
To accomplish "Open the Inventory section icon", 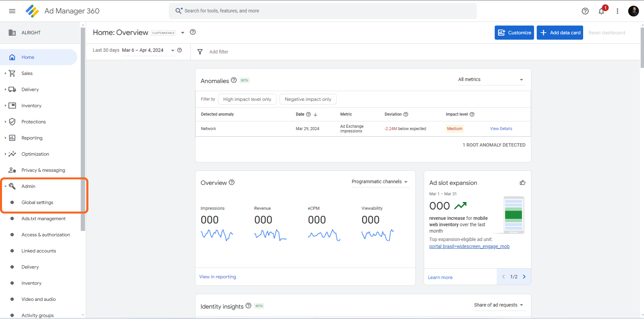I will coord(12,106).
